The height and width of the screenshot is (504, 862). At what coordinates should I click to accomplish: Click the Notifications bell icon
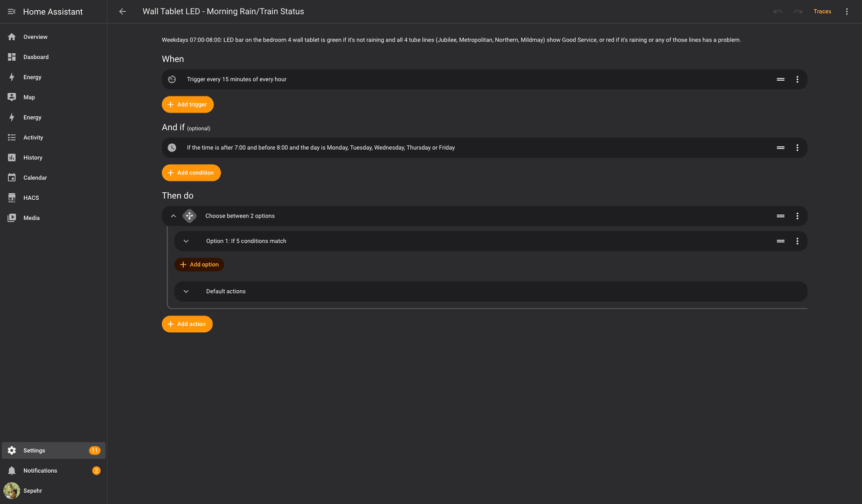pos(12,471)
